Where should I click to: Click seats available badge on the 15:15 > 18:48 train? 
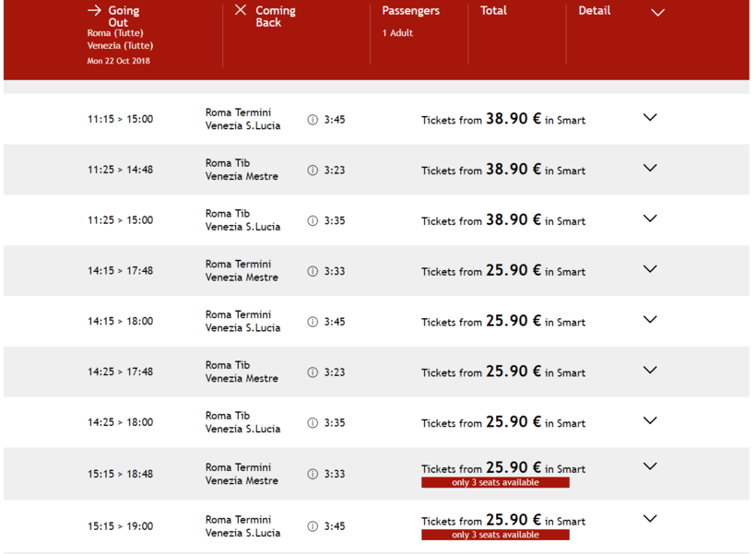tap(495, 483)
